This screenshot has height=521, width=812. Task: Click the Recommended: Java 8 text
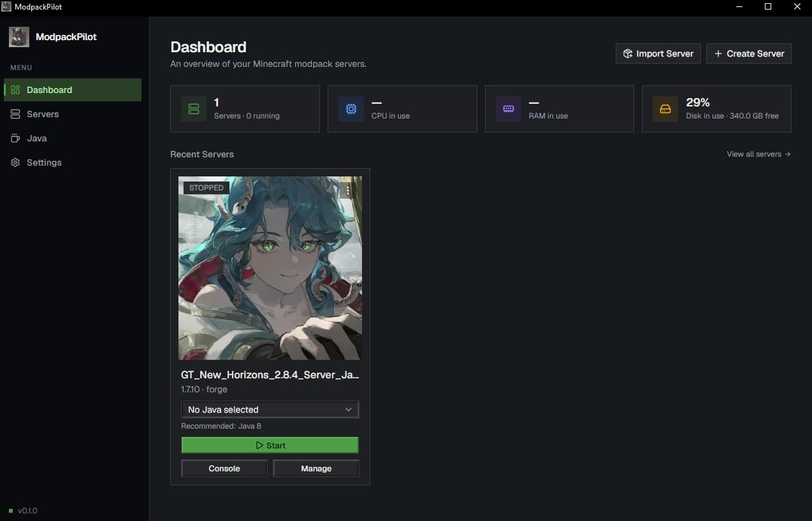(221, 426)
